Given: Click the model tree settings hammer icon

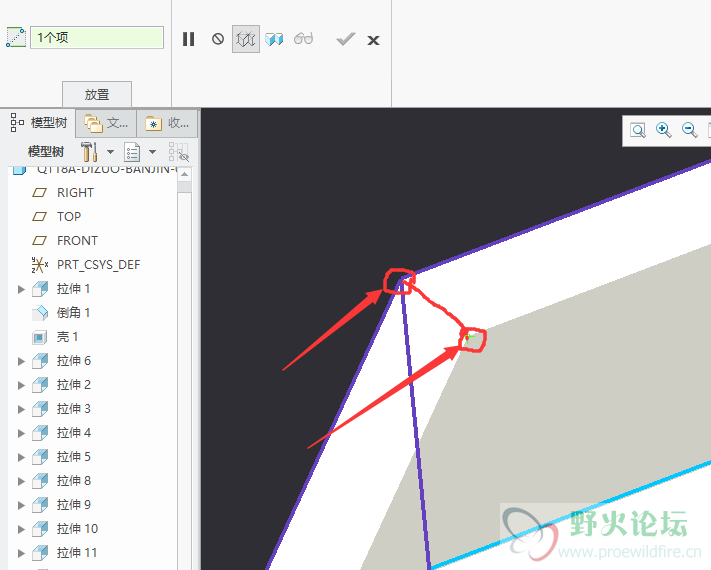Looking at the screenshot, I should coord(89,151).
